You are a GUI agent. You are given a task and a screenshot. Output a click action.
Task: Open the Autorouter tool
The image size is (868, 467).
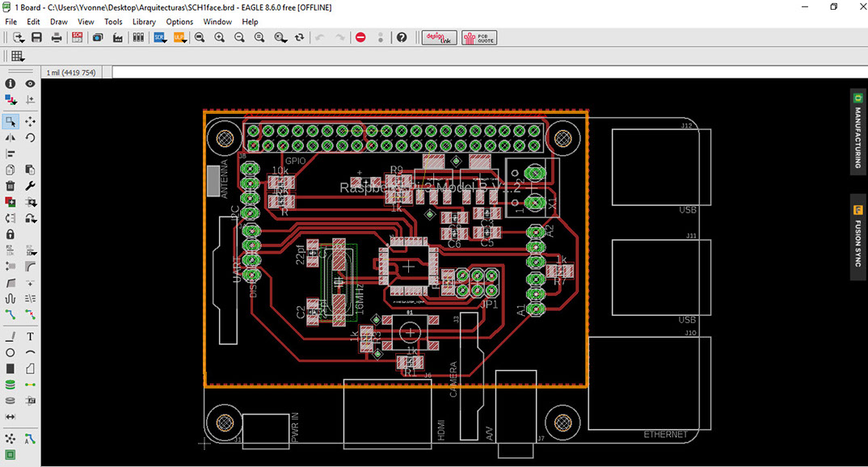click(31, 439)
